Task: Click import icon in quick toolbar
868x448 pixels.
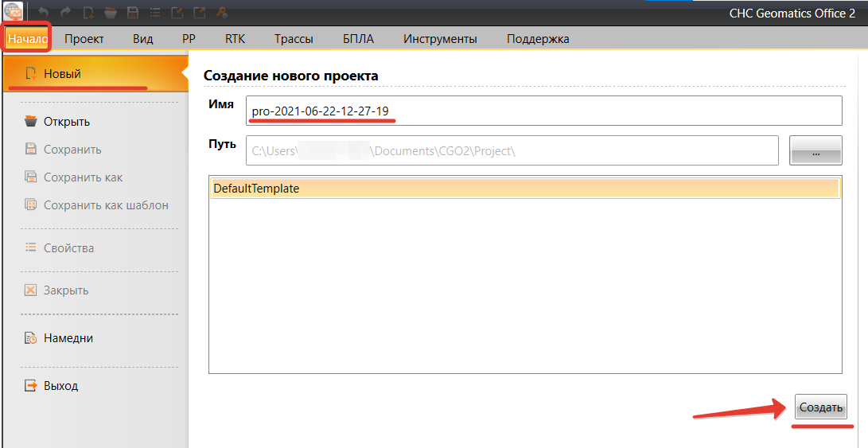Action: [177, 13]
